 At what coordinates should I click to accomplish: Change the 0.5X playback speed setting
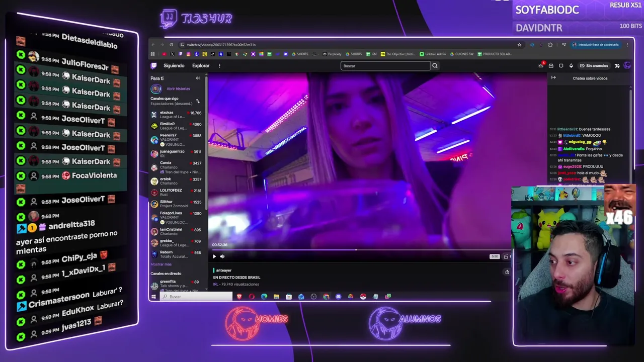[495, 256]
